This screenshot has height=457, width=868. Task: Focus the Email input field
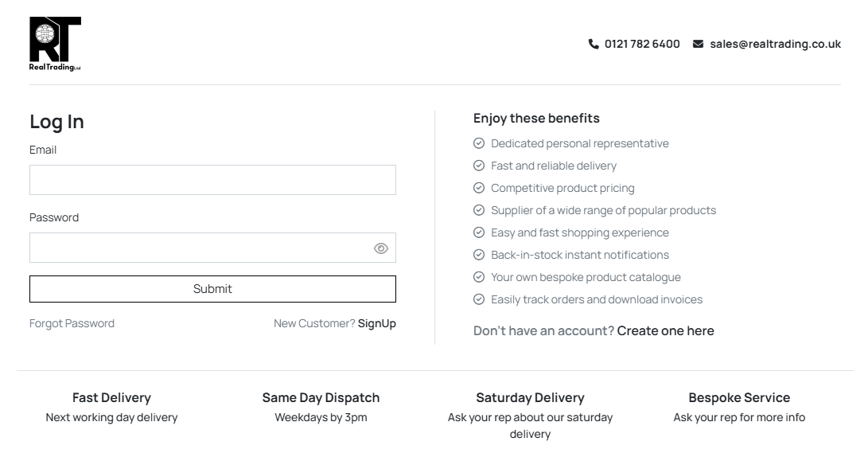point(212,179)
